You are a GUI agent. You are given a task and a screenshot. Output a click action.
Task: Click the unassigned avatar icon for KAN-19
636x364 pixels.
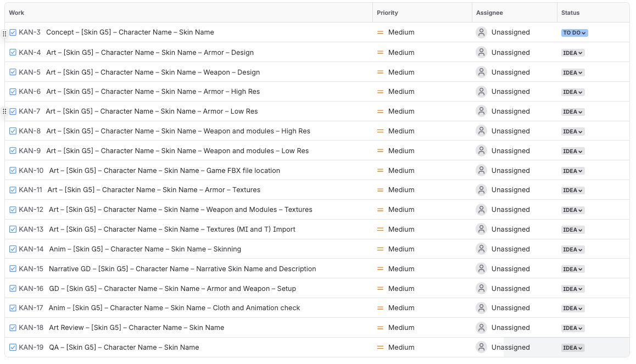pyautogui.click(x=482, y=348)
